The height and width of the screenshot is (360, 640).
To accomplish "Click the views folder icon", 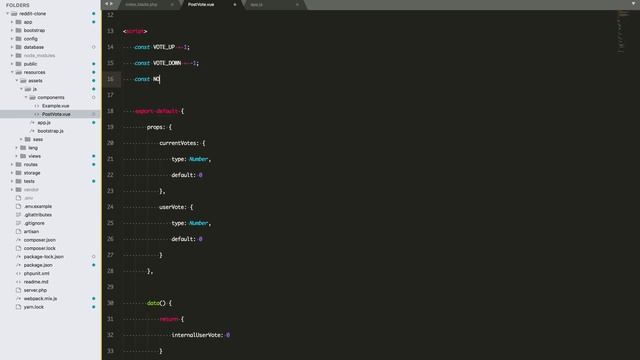I will tap(23, 156).
